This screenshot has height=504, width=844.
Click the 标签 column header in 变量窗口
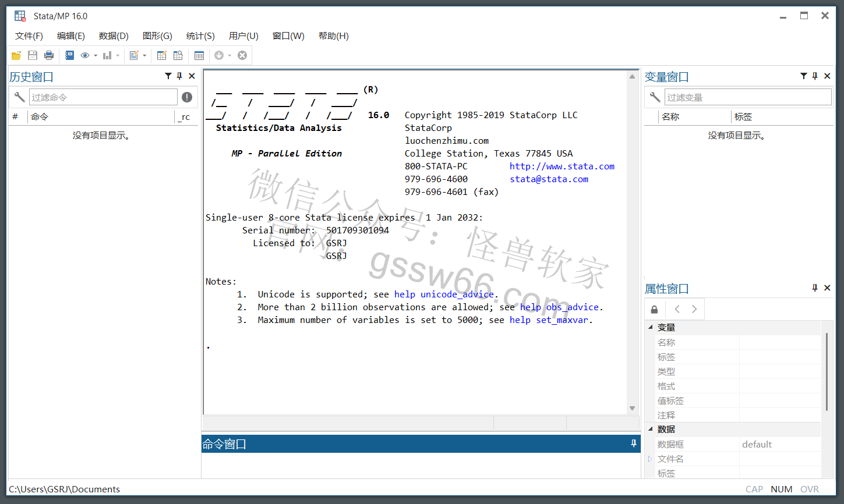(782, 116)
